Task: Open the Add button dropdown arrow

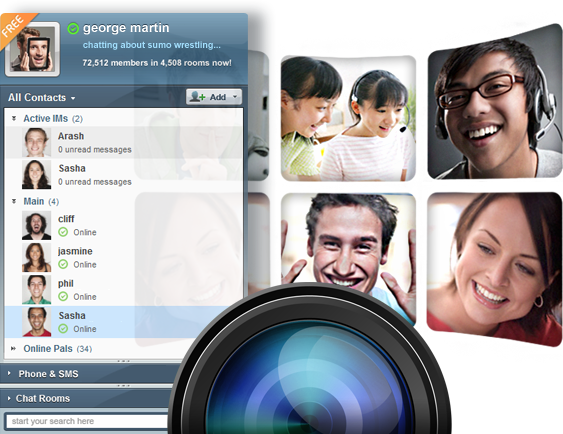Action: point(235,97)
